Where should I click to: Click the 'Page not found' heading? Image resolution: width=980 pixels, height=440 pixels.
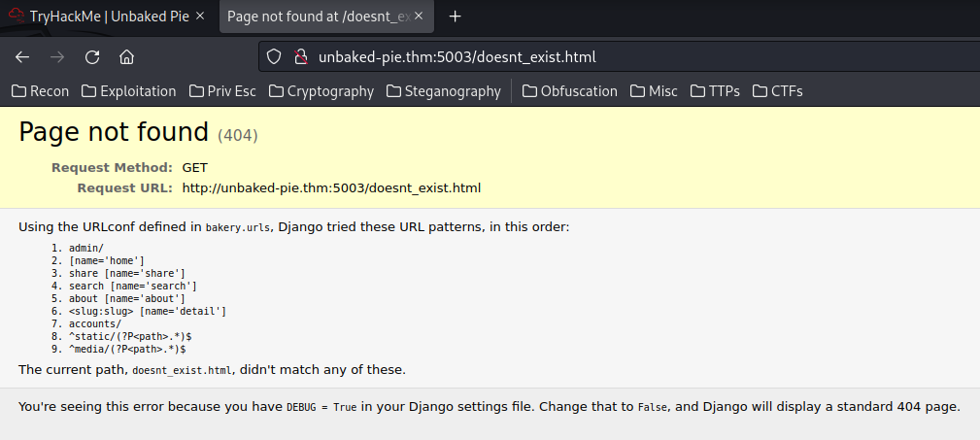click(114, 132)
